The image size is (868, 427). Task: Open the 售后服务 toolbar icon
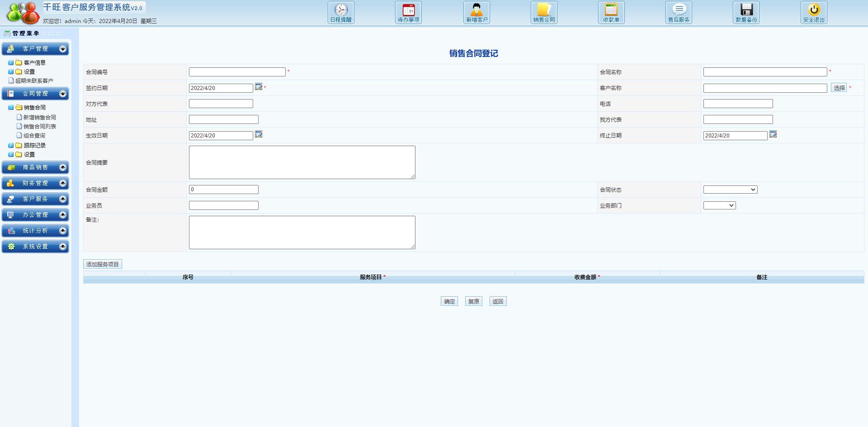pos(679,13)
